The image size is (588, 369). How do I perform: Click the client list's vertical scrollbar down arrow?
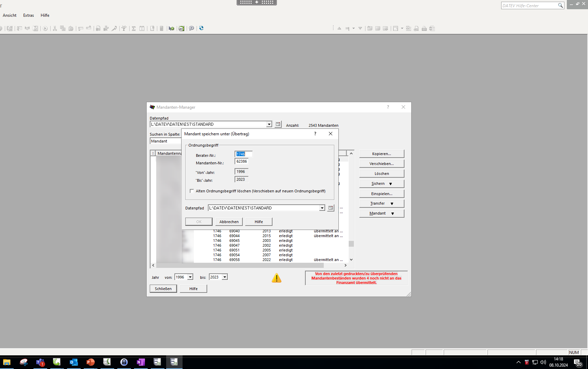coord(351,260)
